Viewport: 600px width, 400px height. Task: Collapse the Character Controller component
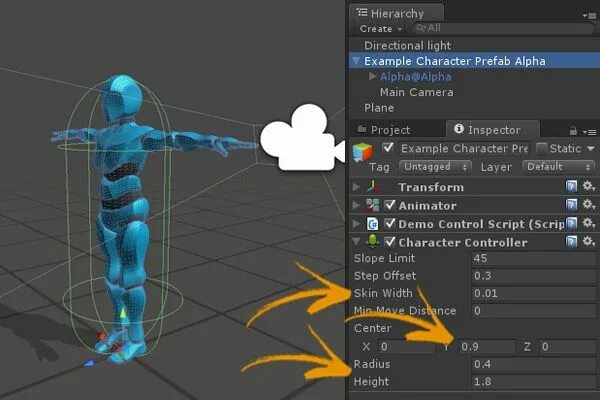tap(356, 242)
